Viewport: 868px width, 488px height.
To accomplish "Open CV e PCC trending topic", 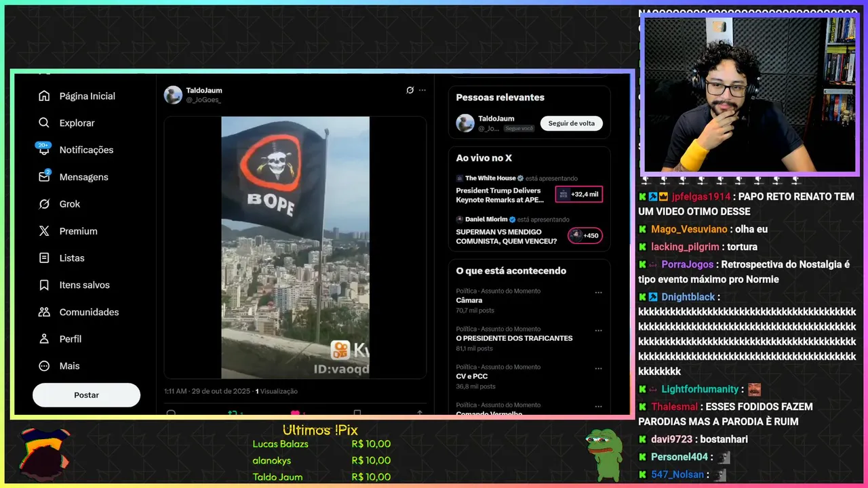I will pyautogui.click(x=472, y=376).
